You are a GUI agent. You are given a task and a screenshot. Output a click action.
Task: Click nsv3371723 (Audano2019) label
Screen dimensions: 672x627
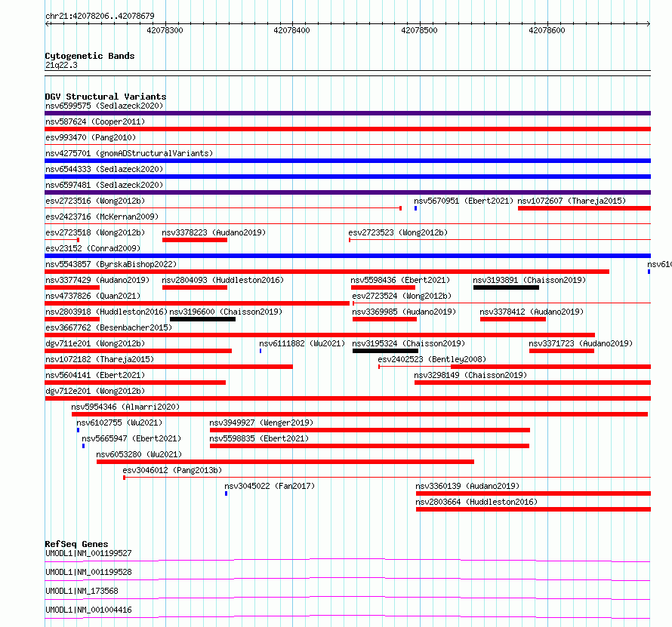pyautogui.click(x=581, y=343)
